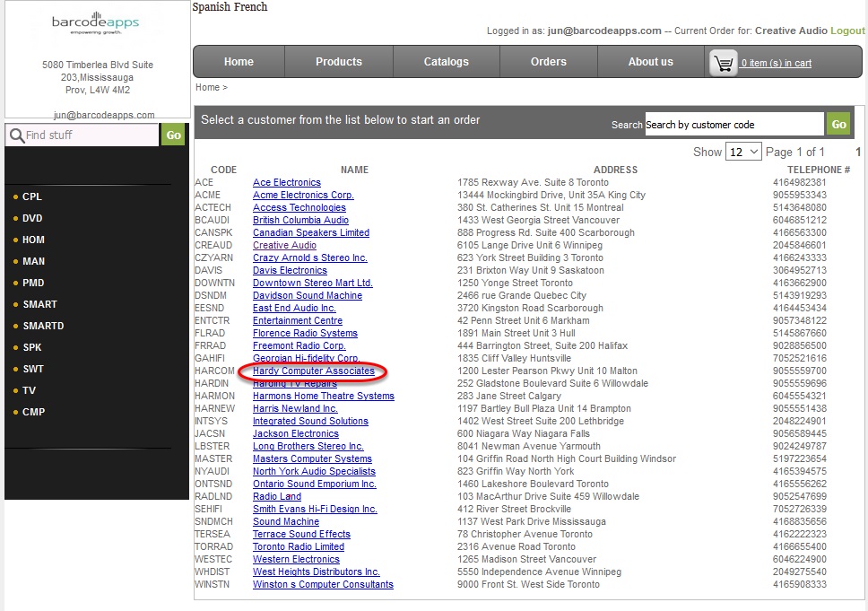This screenshot has height=611, width=868.
Task: Choose customer Creative Audio
Action: (284, 246)
